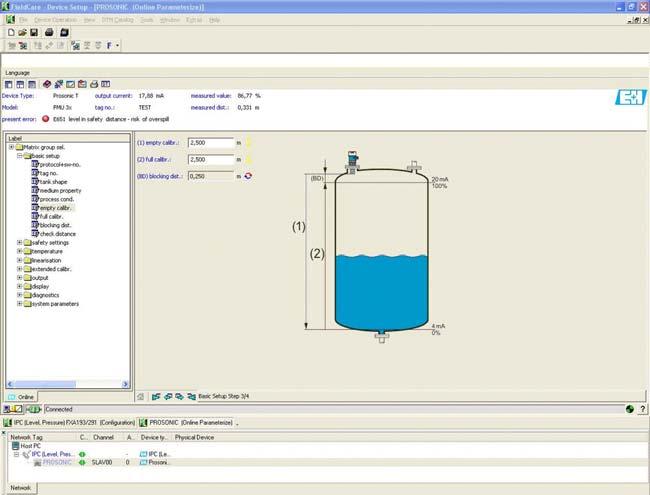Click the Endress+Hauser logo
Screen dimensions: 650x495
pyautogui.click(x=631, y=97)
